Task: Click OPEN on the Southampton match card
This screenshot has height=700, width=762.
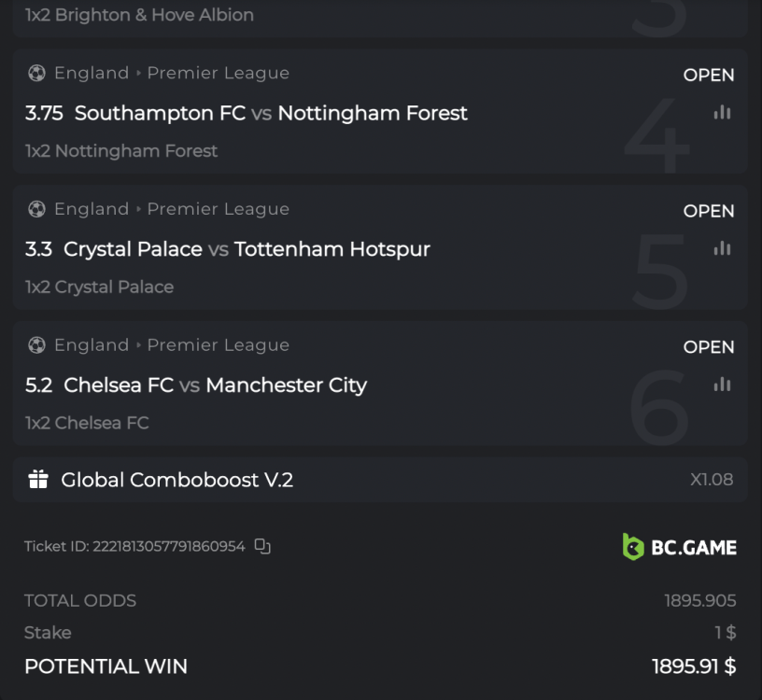Action: tap(708, 75)
